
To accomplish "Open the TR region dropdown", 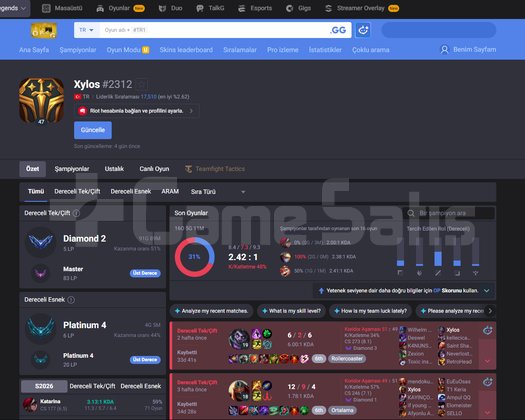I will click(86, 30).
